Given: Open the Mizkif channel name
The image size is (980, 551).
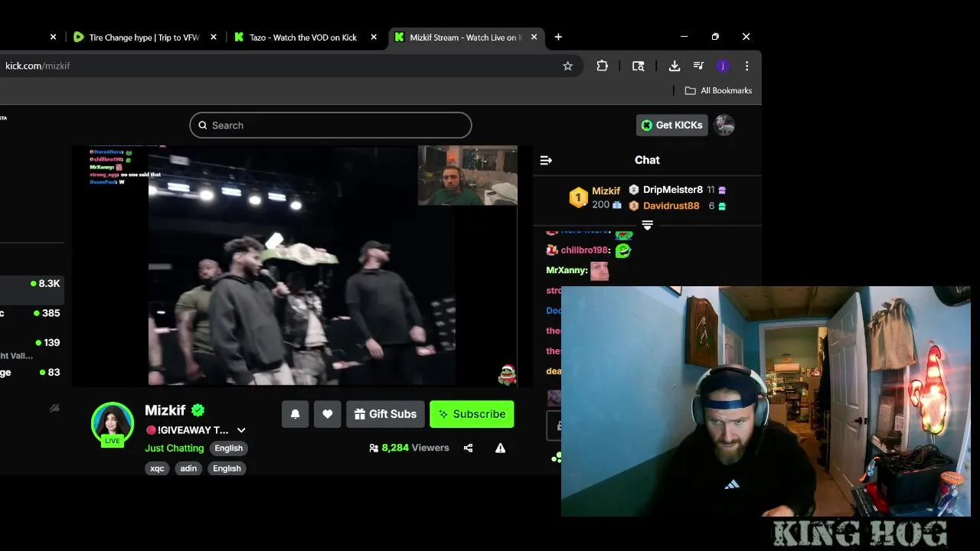Looking at the screenshot, I should tap(165, 410).
